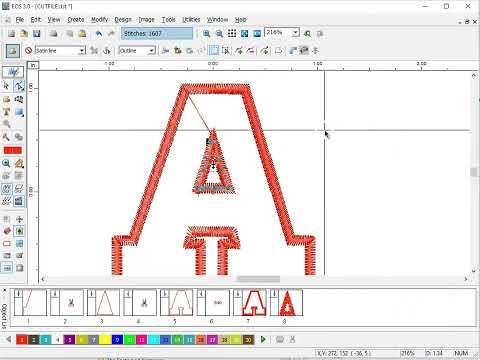Pick brown color 20 in palette
Screen dimensions: 480x360
point(248,340)
